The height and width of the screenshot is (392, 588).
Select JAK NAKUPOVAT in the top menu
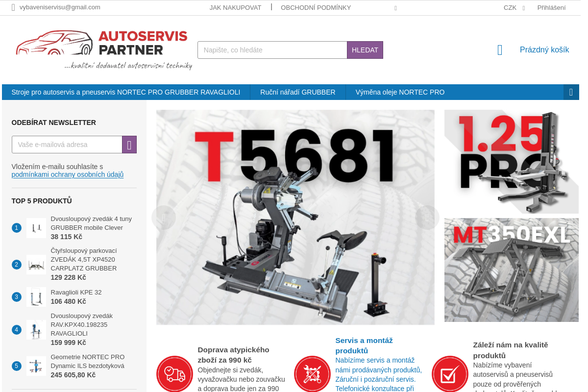(235, 7)
